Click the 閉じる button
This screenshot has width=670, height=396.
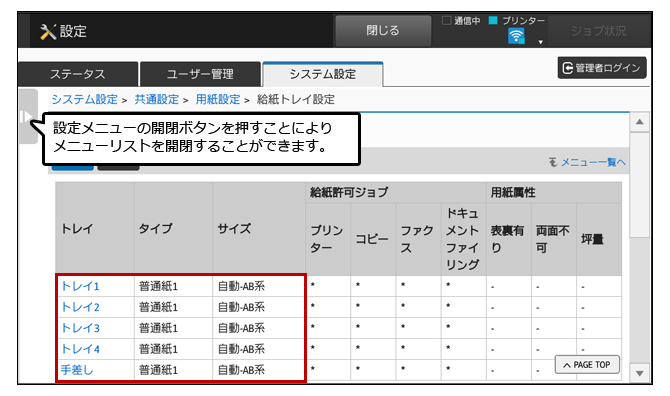[383, 30]
